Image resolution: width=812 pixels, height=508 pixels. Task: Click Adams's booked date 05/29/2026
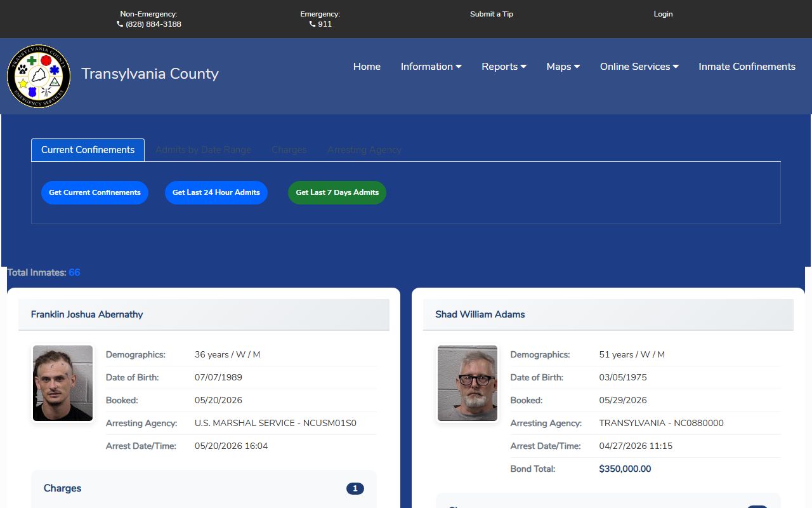point(623,400)
